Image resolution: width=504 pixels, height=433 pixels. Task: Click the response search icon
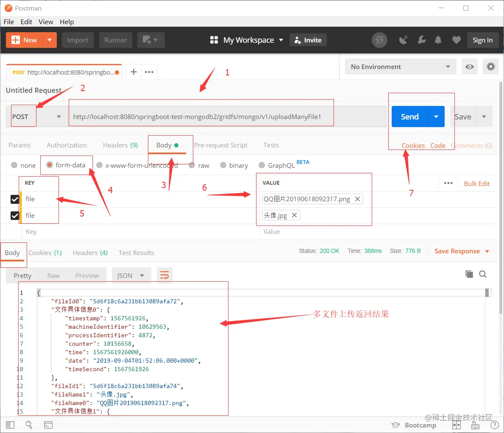[483, 274]
